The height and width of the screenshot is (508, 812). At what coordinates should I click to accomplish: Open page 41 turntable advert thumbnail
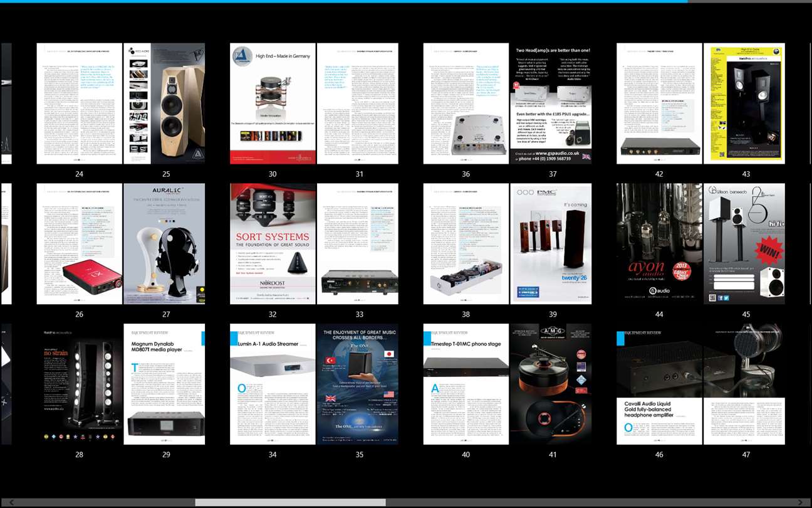pos(551,384)
